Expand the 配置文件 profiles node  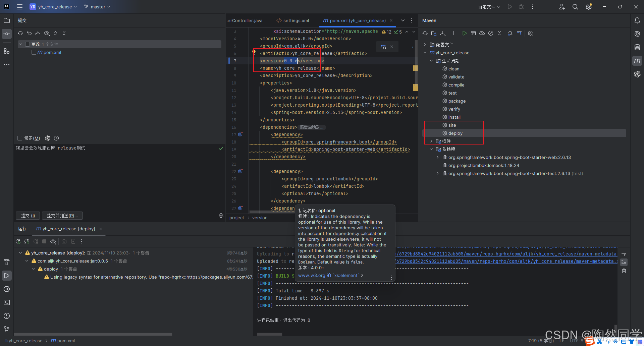425,45
